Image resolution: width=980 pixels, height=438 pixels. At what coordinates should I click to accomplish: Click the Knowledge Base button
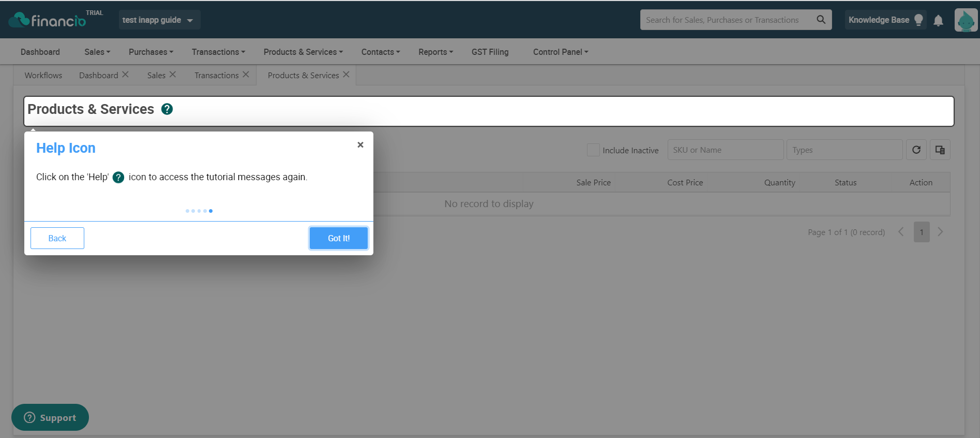(885, 20)
